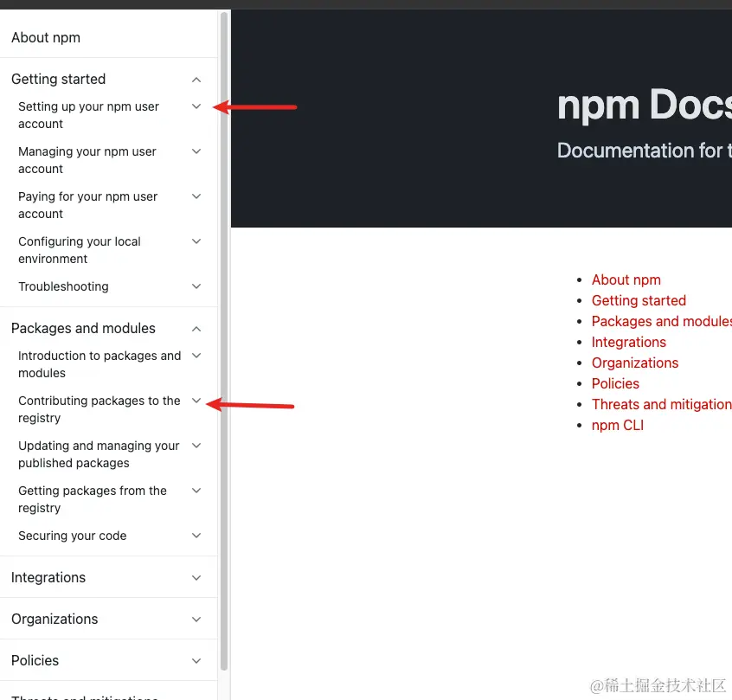Follow the Organizations red link
This screenshot has width=732, height=700.
point(635,363)
